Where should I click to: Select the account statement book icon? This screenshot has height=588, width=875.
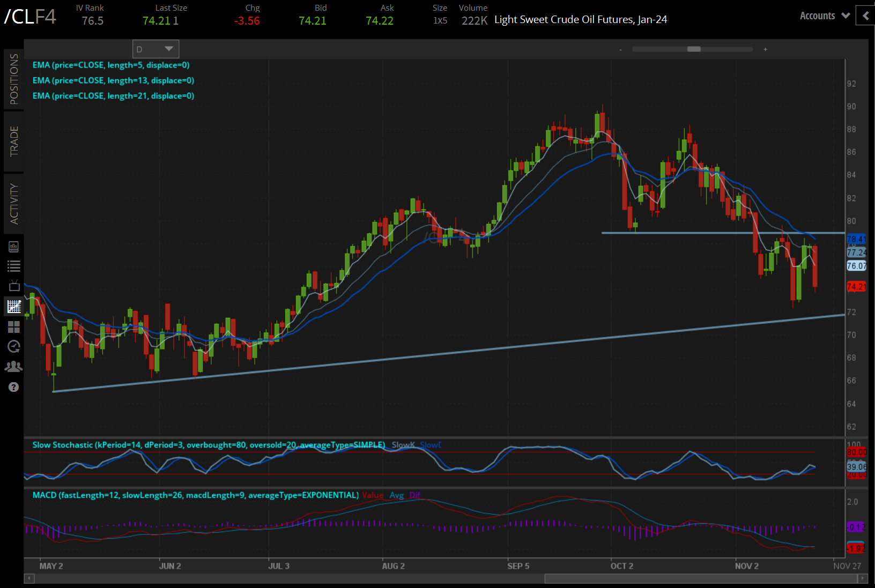click(x=14, y=246)
